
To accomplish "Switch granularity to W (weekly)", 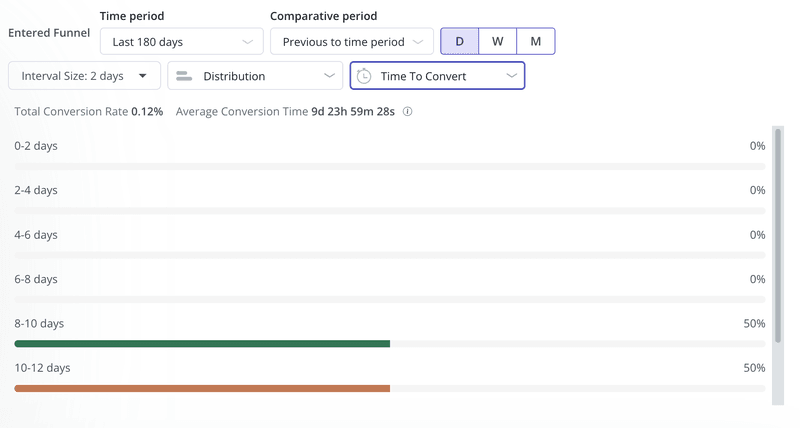I will click(497, 42).
